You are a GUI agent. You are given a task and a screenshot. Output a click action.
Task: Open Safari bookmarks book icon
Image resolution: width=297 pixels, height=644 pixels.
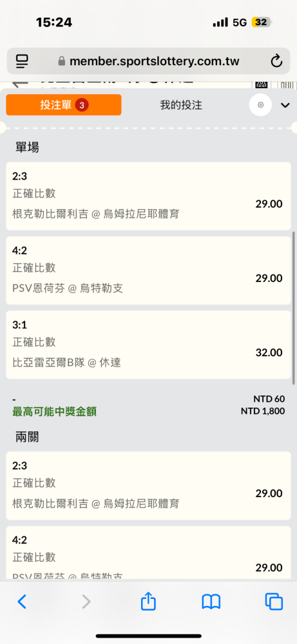[211, 601]
